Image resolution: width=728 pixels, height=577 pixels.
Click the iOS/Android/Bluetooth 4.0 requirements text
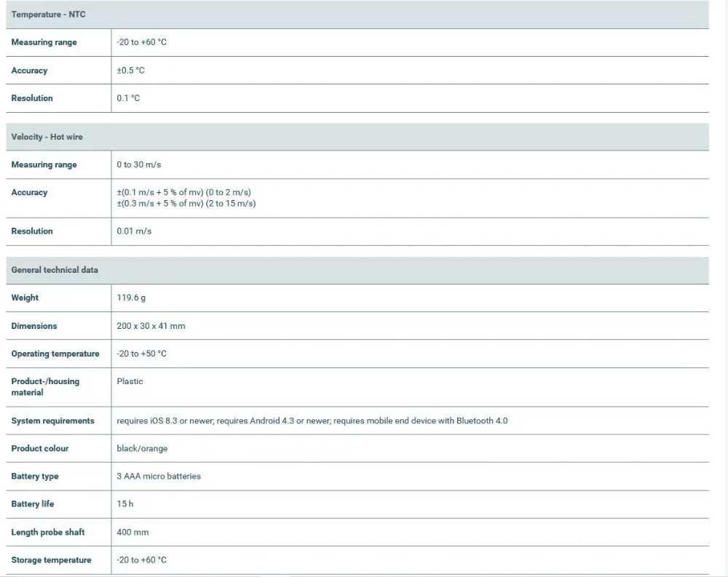(312, 421)
